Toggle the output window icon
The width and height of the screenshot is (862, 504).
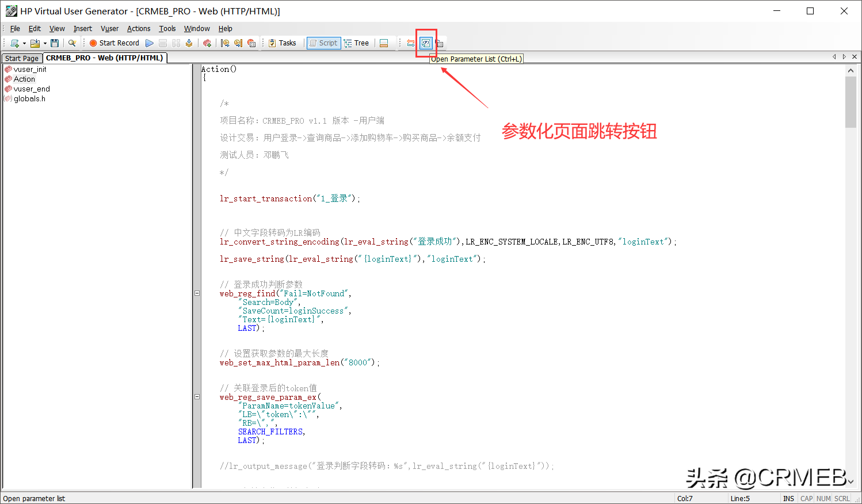pyautogui.click(x=384, y=43)
